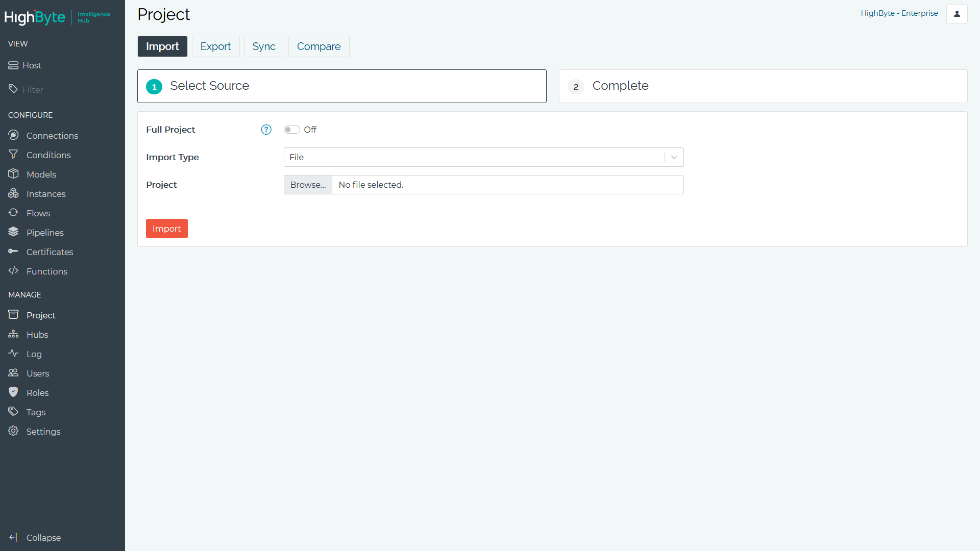Viewport: 980px width, 551px height.
Task: Click the Host server icon in sidebar
Action: pos(13,65)
